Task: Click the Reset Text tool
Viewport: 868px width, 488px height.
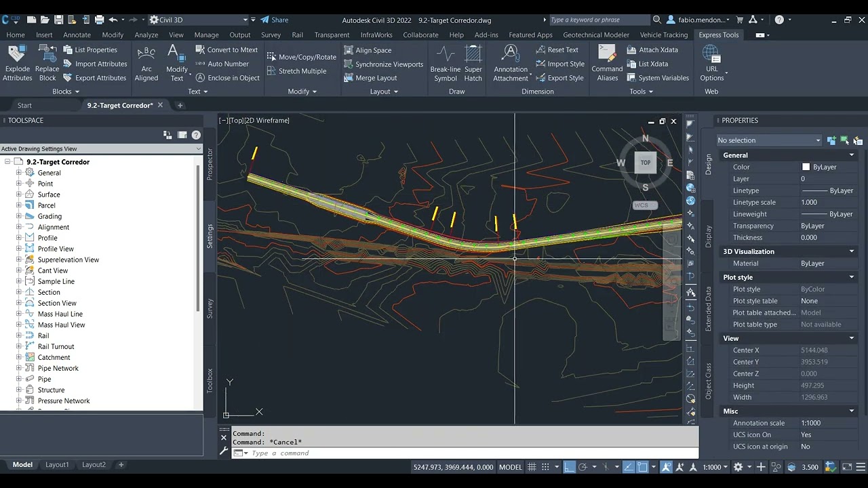Action: pos(557,49)
